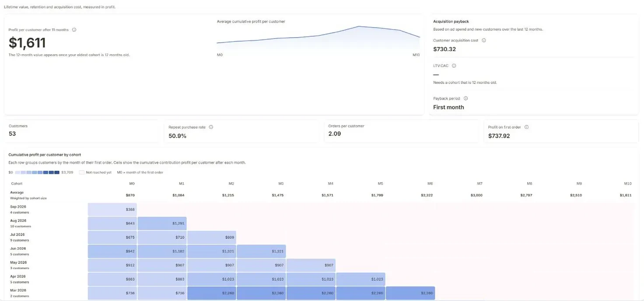The image size is (644, 301).
Task: Click the $737.92 profit on first order
Action: pyautogui.click(x=499, y=136)
